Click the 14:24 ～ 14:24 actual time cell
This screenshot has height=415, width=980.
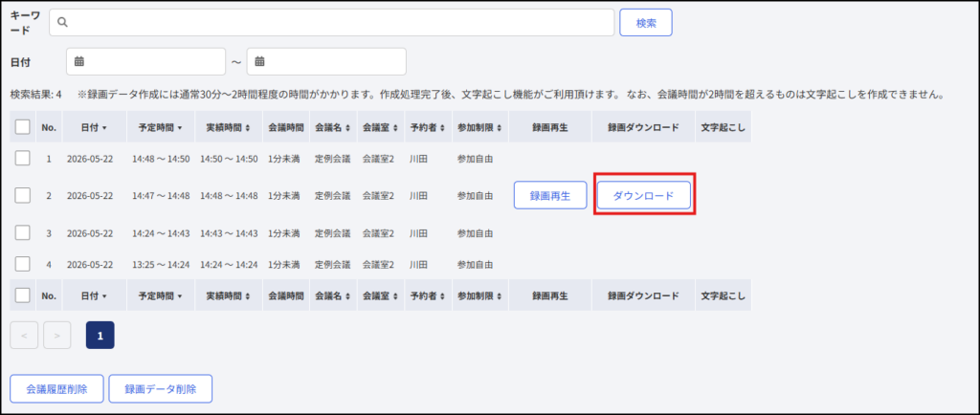[229, 264]
